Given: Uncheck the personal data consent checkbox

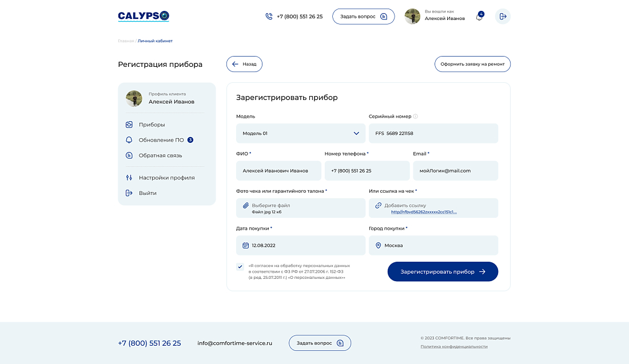Looking at the screenshot, I should pos(240,265).
